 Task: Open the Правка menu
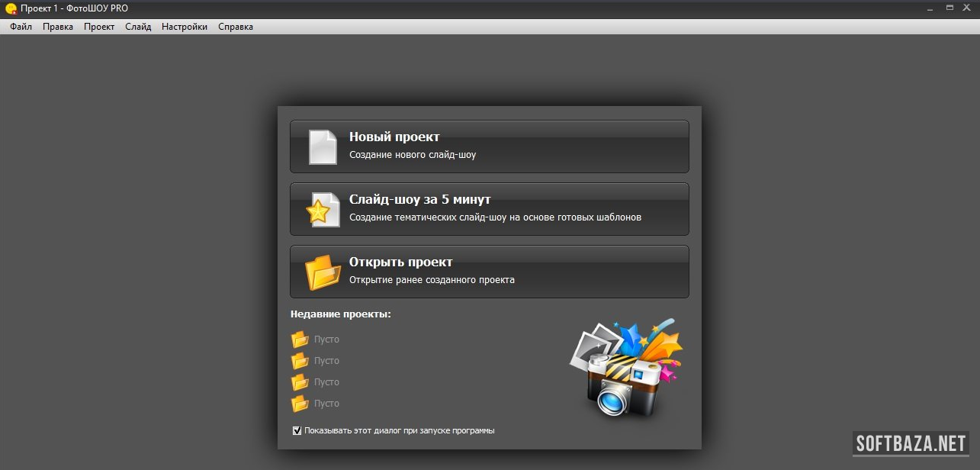tap(58, 27)
